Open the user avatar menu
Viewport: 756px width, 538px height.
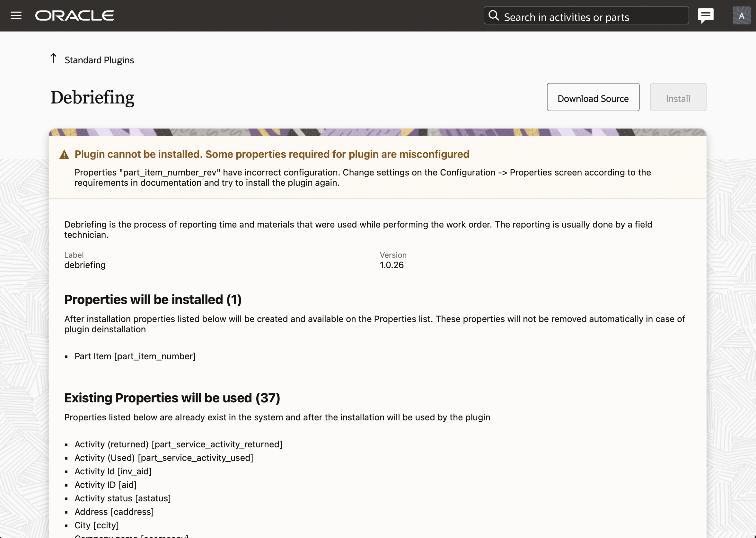[x=742, y=15]
